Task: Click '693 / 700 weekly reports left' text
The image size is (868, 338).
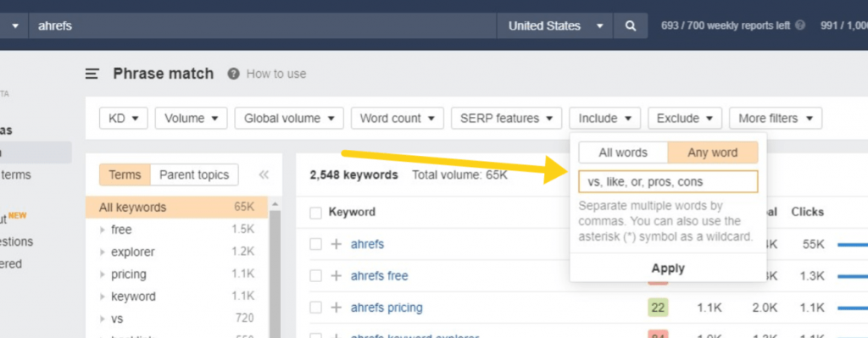Action: pos(726,25)
